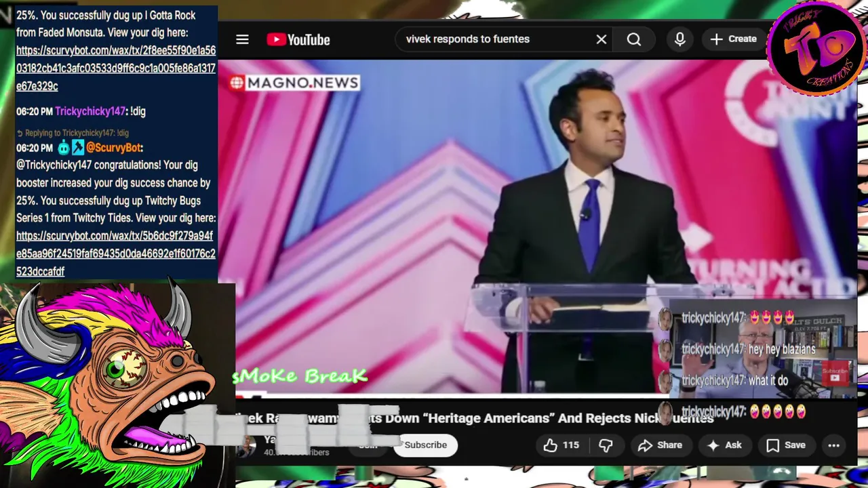Select the @ScurvyBot username in chat
Screen dimensions: 868x488
click(115, 148)
